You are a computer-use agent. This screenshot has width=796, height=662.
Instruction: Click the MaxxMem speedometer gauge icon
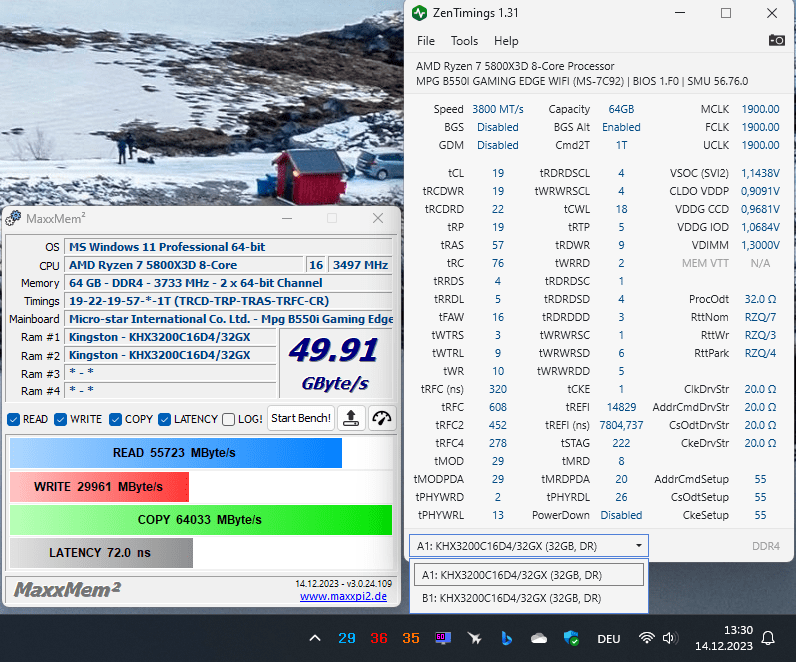tap(382, 418)
